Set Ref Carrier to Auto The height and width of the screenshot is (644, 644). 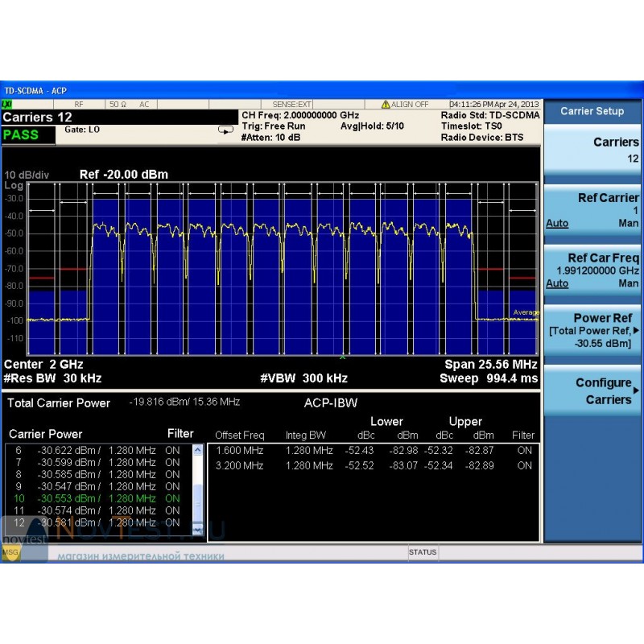point(557,224)
